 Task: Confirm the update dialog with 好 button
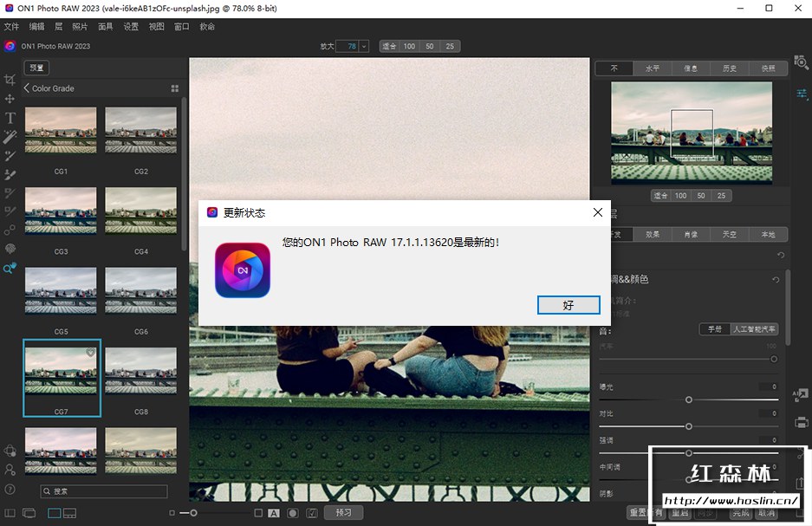[x=568, y=305]
